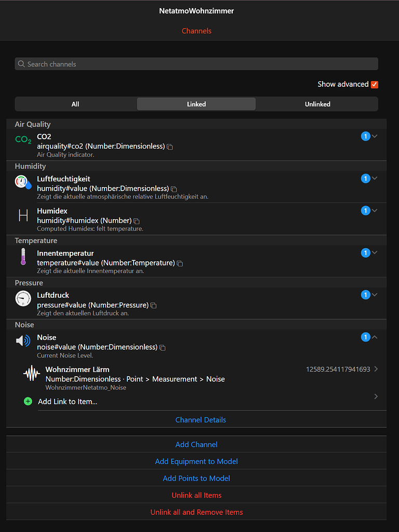Copy the pressure#value channel ID
Screen dimensions: 399x532
tap(153, 305)
